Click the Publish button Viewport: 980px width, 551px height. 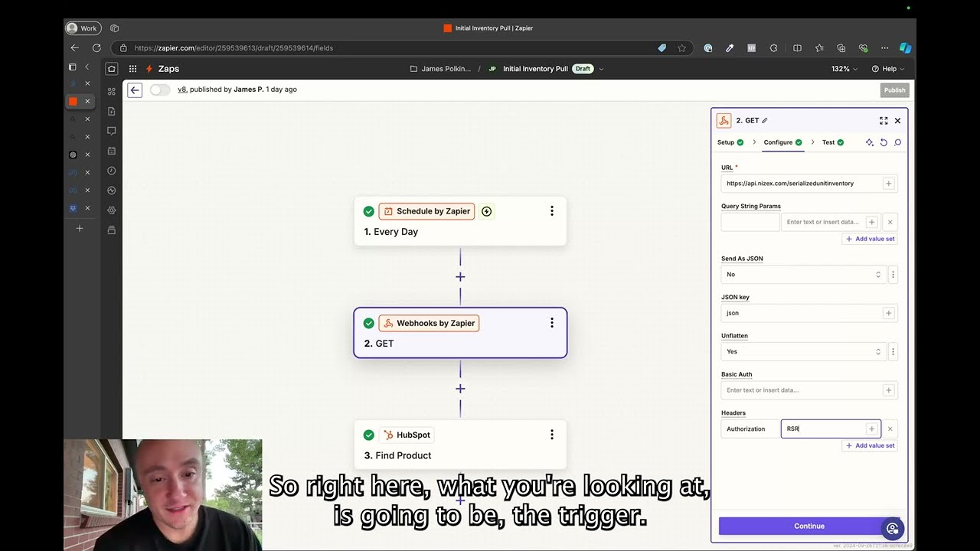point(894,90)
